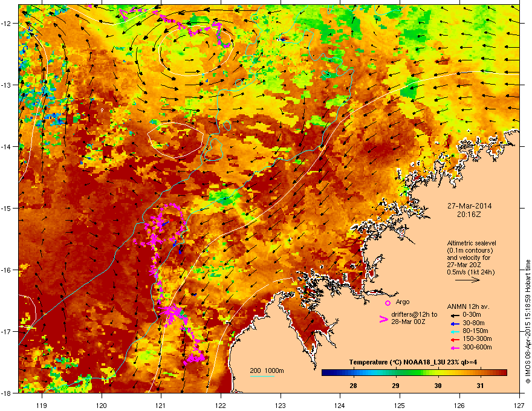
Task: Click the '30-80m' depth label
Action: point(473,323)
